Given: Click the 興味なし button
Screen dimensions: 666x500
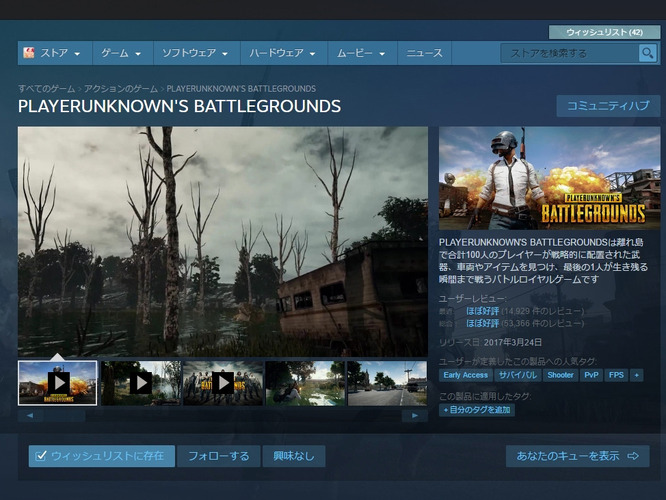Looking at the screenshot, I should (x=293, y=456).
